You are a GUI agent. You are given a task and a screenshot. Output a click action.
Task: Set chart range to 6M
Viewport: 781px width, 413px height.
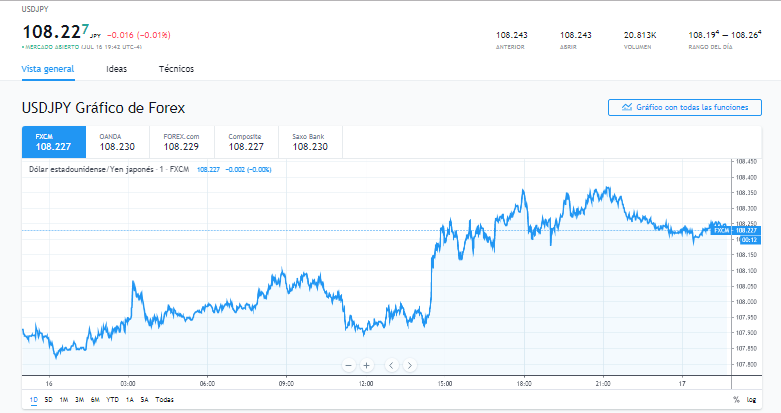[x=95, y=400]
